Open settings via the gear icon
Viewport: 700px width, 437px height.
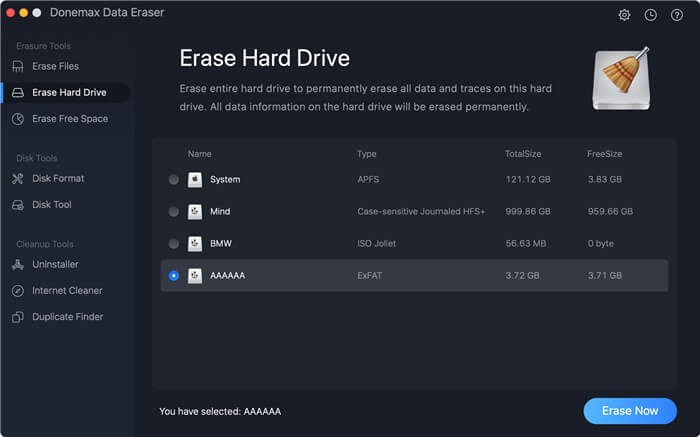(x=624, y=15)
